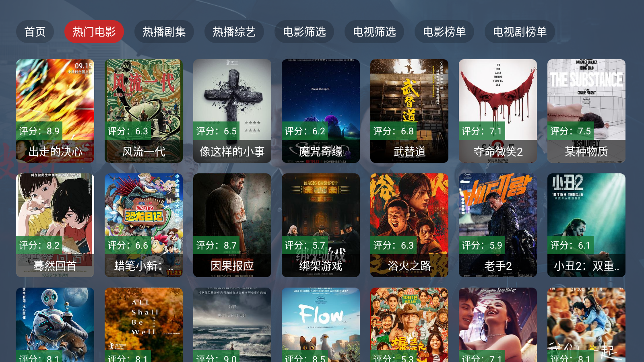Select the 电视筛选 tab

point(374,32)
